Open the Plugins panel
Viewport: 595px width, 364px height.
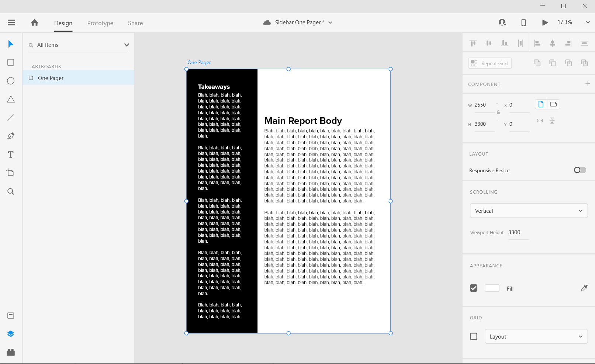[x=10, y=352]
